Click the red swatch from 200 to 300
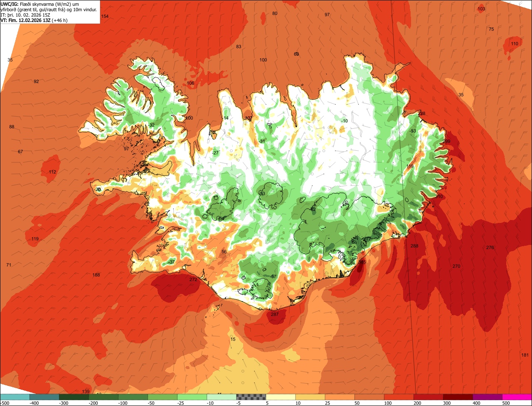The width and height of the screenshot is (532, 406). tap(428, 397)
